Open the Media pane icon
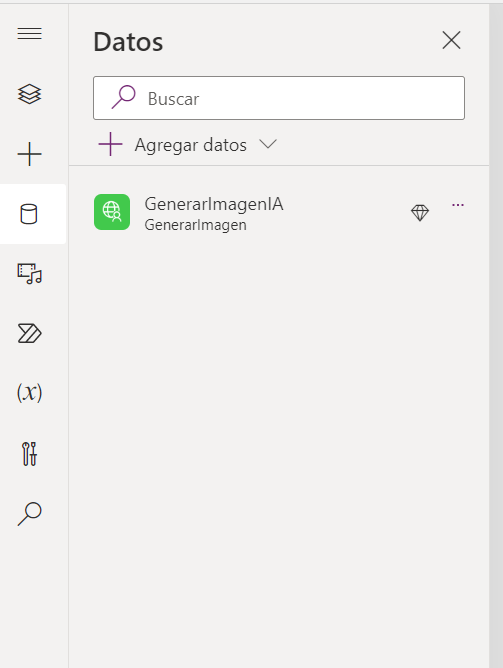The image size is (503, 668). 29,274
